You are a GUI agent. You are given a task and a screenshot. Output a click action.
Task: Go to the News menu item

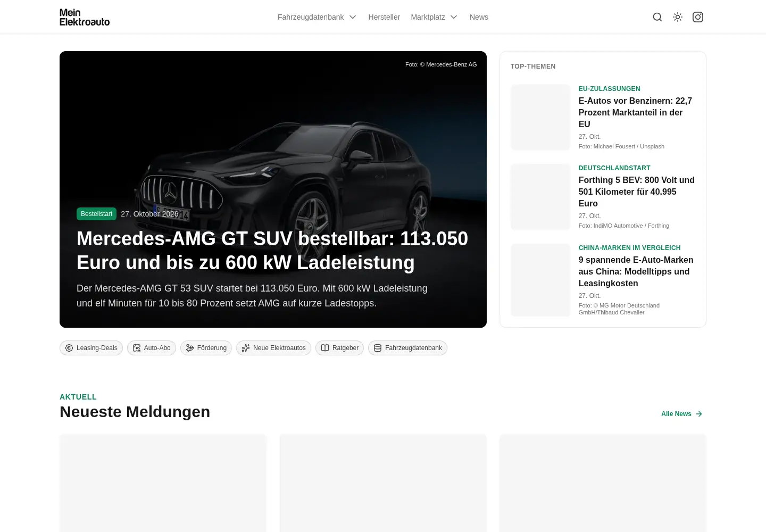[x=479, y=17]
